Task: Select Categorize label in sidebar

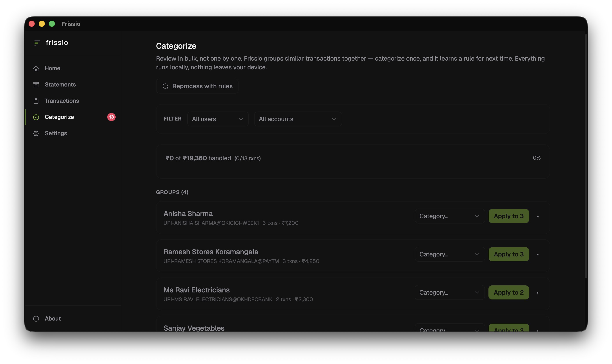Action: tap(59, 117)
